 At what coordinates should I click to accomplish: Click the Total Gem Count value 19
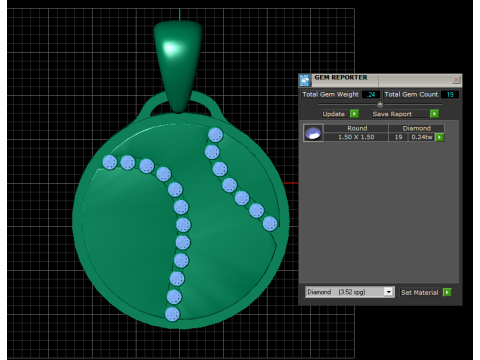(450, 95)
